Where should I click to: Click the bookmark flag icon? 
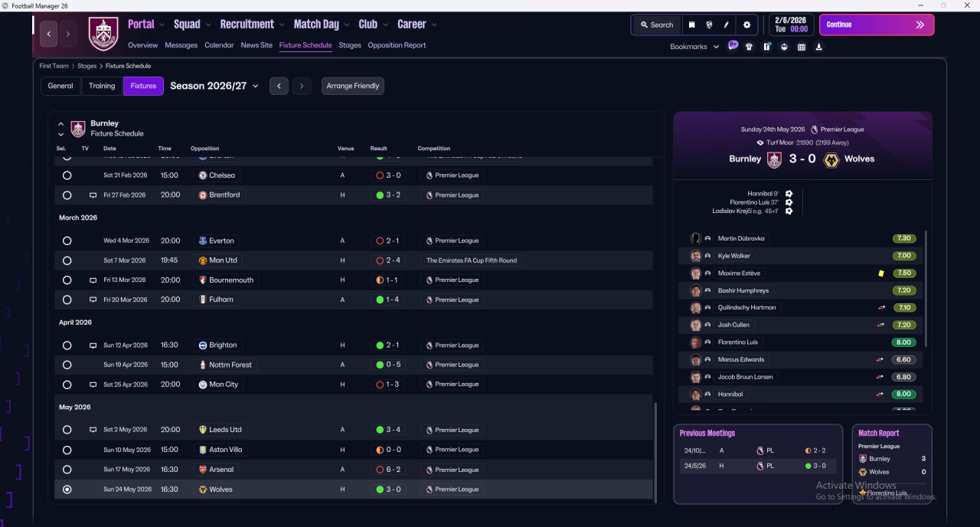(x=691, y=25)
